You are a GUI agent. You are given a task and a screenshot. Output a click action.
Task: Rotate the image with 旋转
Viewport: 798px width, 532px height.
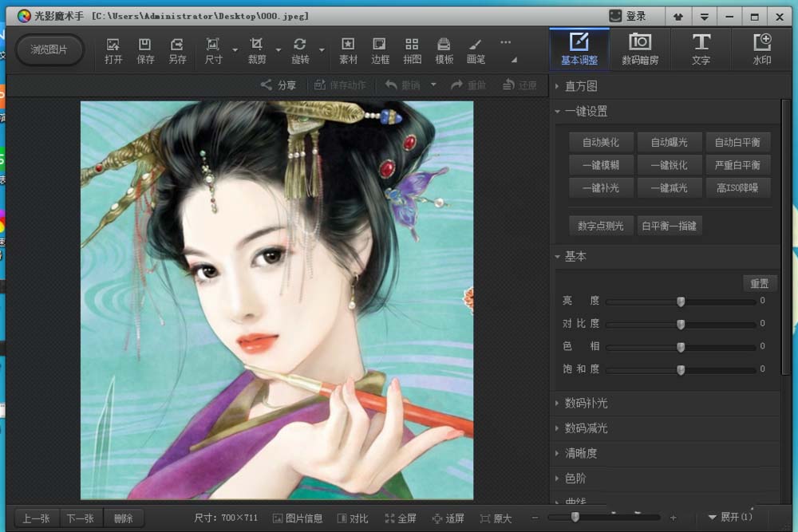pyautogui.click(x=300, y=50)
